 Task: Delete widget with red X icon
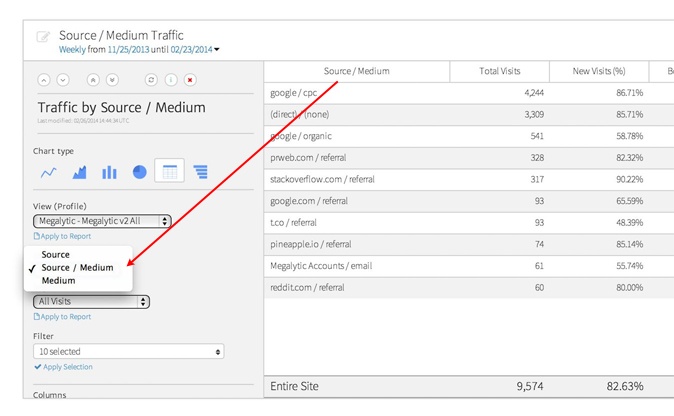pos(190,79)
